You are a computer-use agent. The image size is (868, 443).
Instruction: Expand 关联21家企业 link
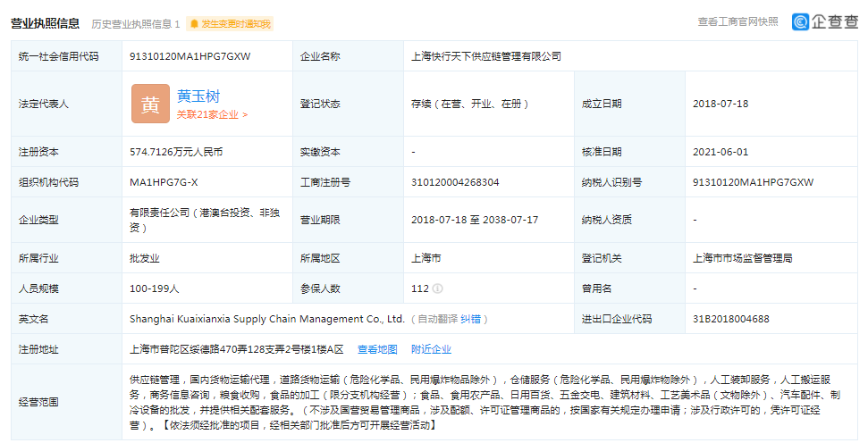pos(212,114)
